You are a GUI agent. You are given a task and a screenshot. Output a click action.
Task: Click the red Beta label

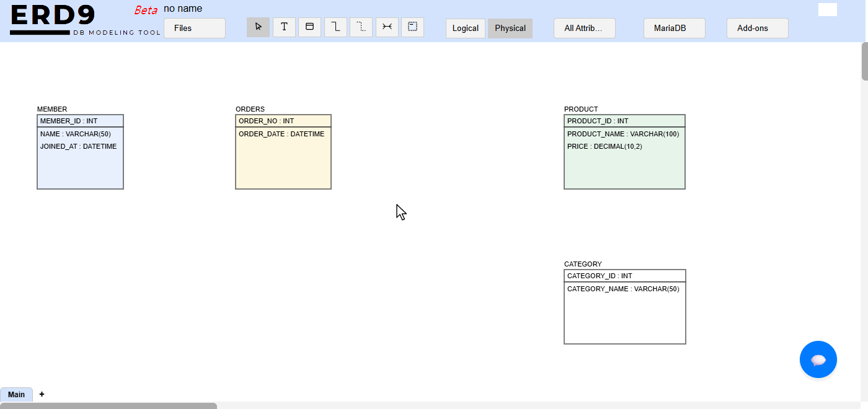tap(146, 10)
